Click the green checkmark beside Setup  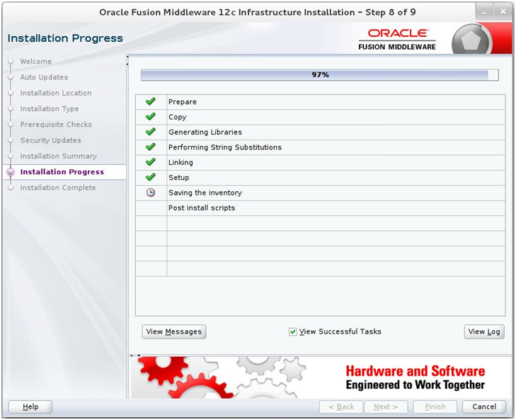(x=150, y=177)
